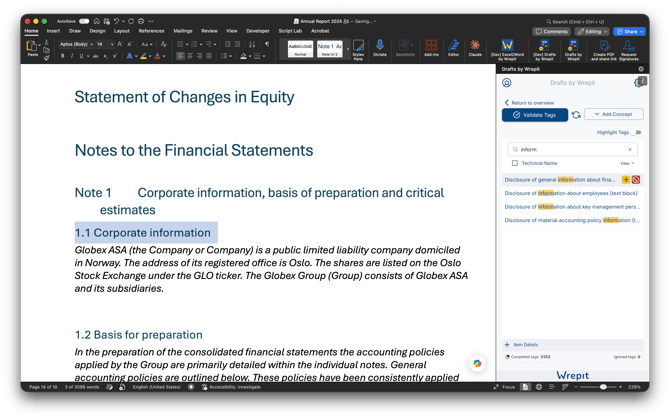Switch to the References tab

point(151,31)
